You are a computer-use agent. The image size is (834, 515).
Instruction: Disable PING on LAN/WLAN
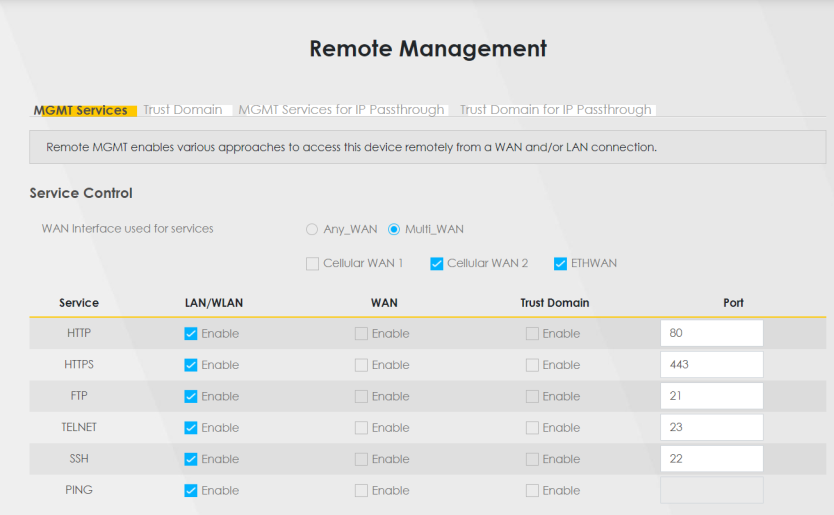[191, 491]
